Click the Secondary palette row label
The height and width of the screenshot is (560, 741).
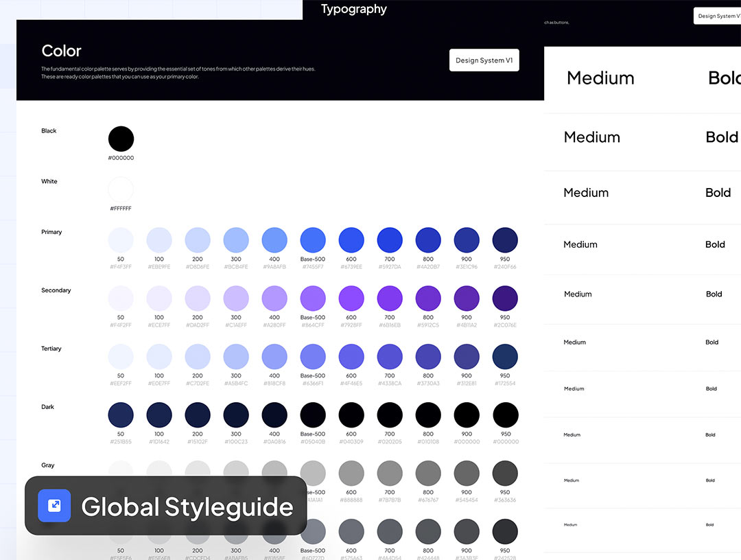pyautogui.click(x=56, y=290)
